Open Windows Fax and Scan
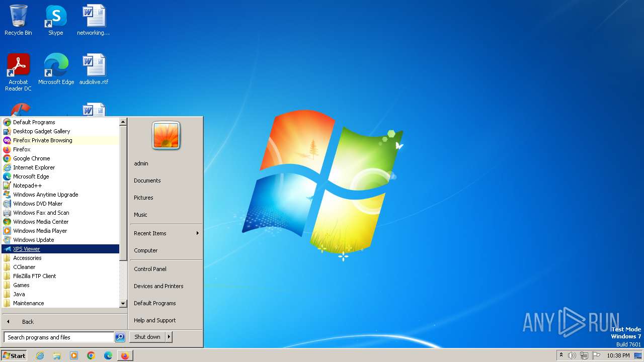This screenshot has width=644, height=362. coord(60,213)
